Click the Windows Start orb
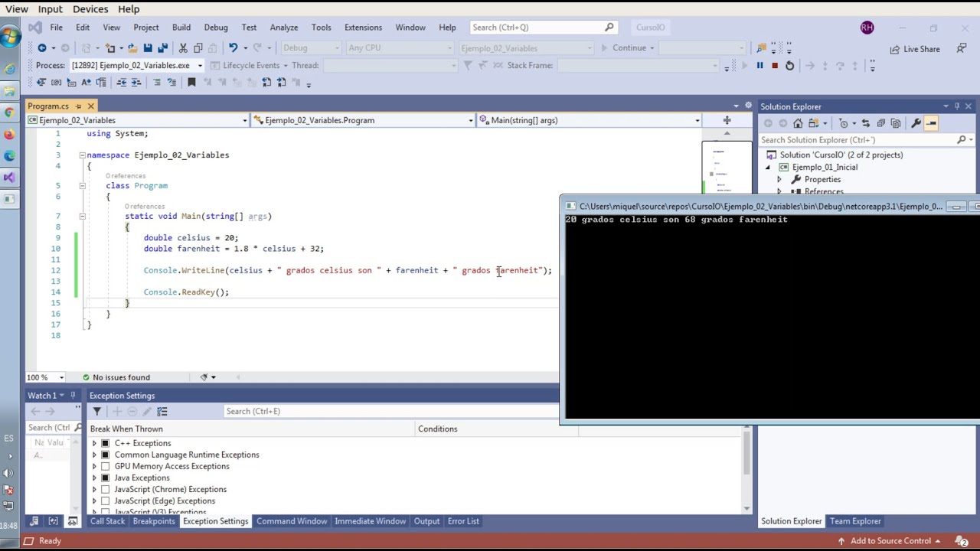 [x=11, y=37]
